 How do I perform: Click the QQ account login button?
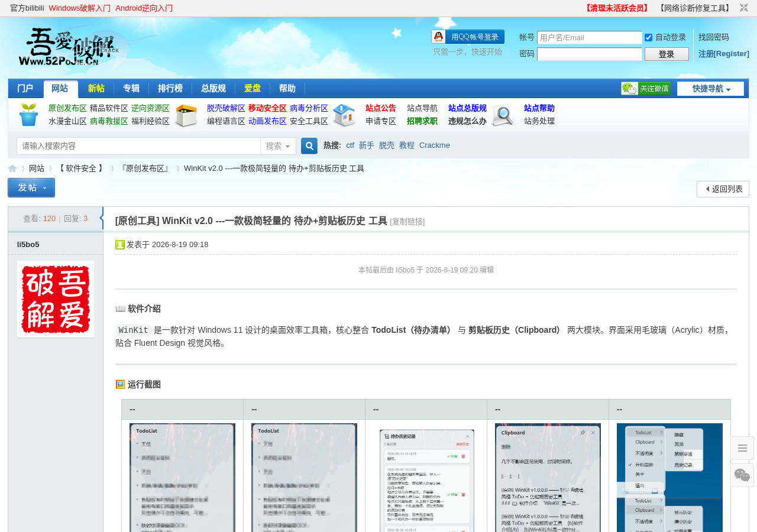pyautogui.click(x=468, y=37)
